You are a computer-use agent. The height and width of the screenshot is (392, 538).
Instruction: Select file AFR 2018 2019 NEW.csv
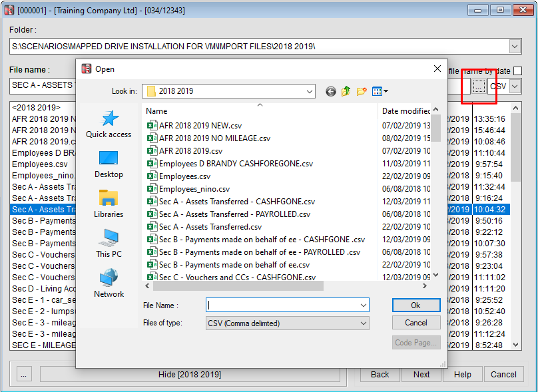(x=194, y=126)
